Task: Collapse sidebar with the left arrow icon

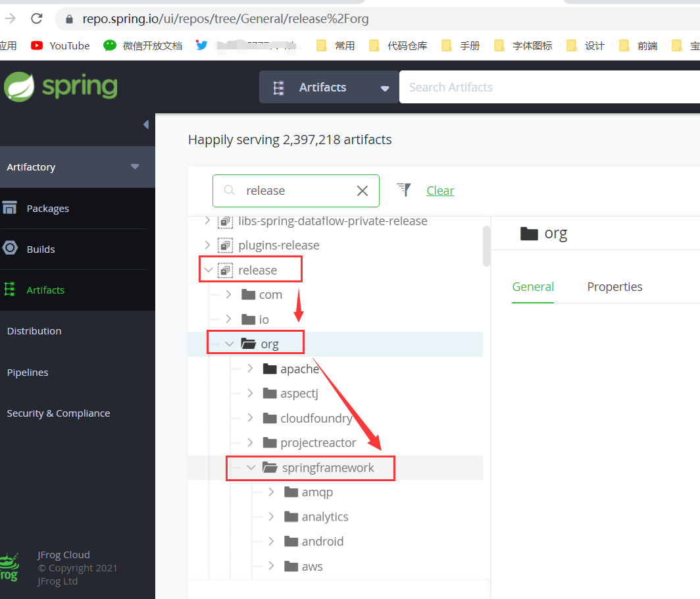Action: (x=146, y=124)
